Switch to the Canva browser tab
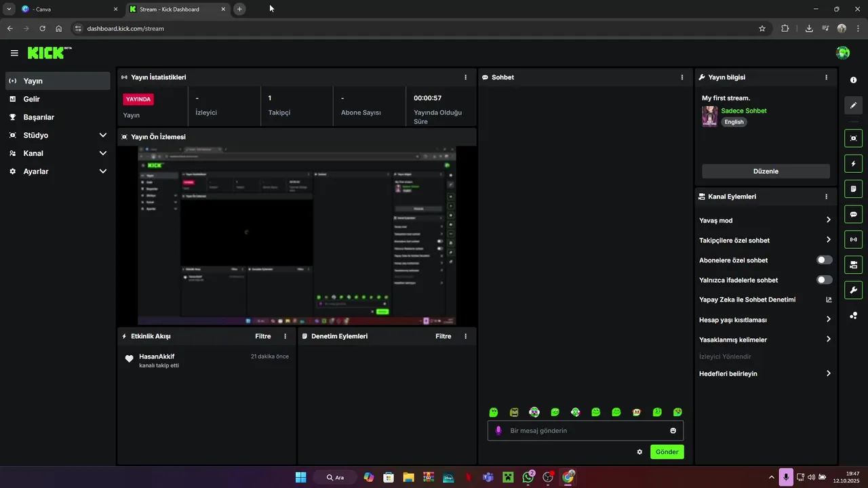 point(70,9)
